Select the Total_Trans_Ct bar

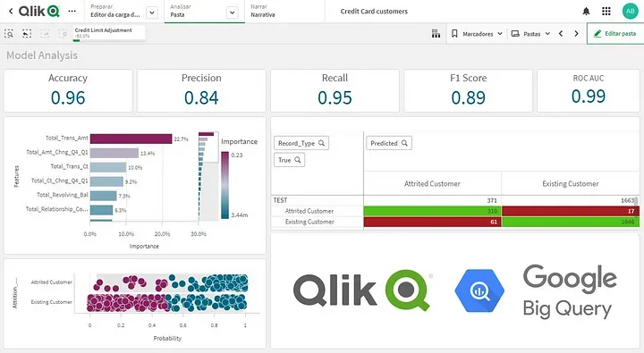coord(108,167)
